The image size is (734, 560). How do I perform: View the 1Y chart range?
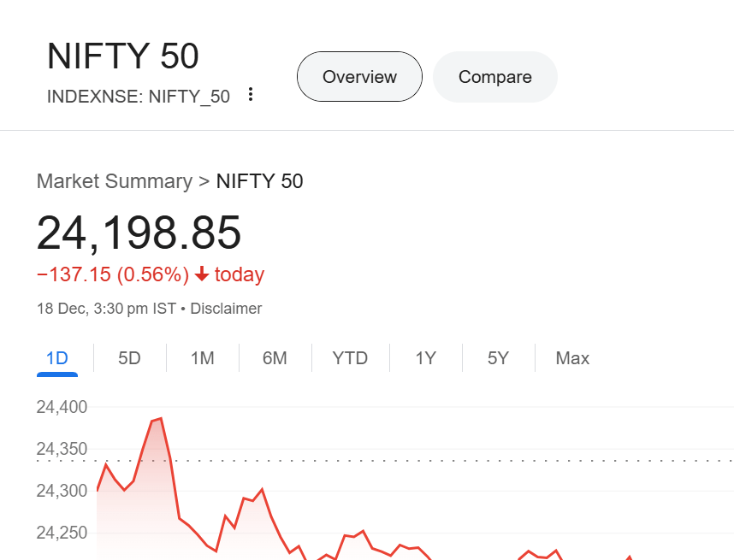tap(425, 358)
